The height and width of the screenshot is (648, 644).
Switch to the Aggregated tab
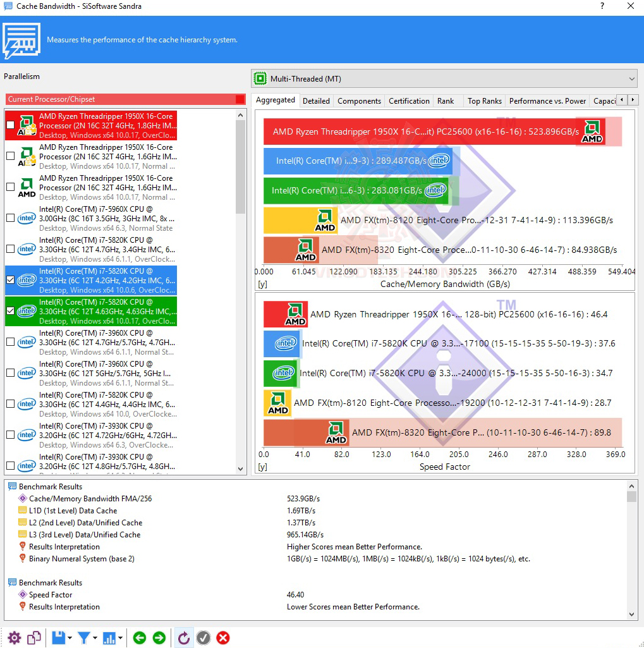[x=276, y=100]
